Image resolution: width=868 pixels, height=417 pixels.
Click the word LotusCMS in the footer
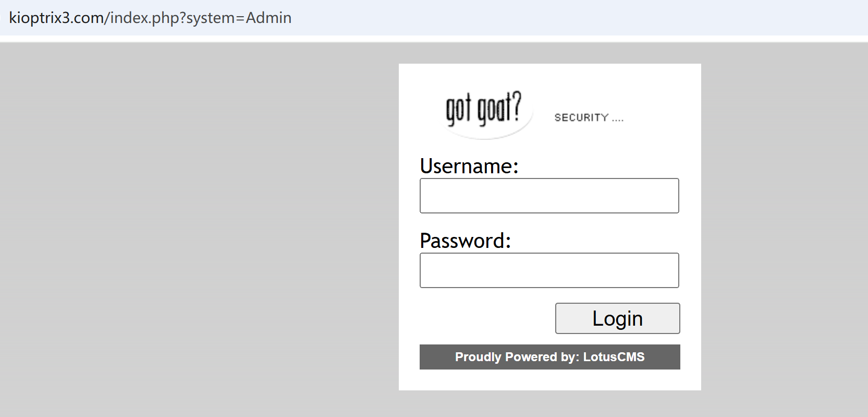[x=614, y=357]
